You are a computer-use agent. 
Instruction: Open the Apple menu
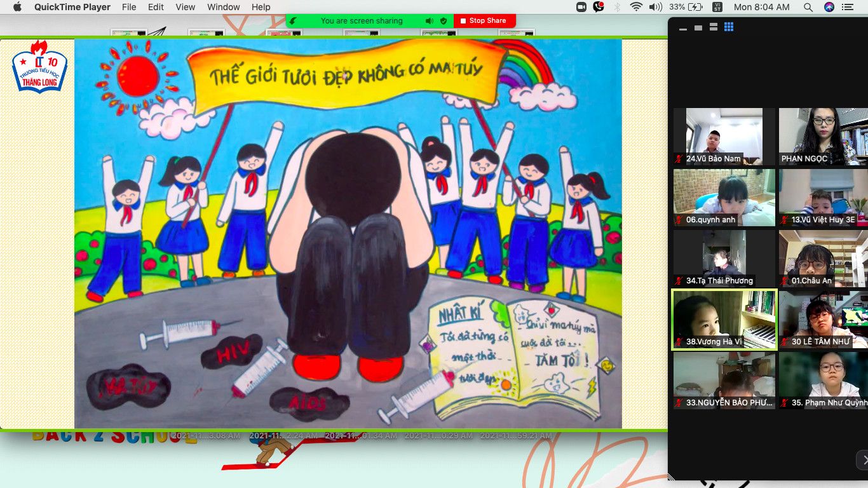point(17,7)
